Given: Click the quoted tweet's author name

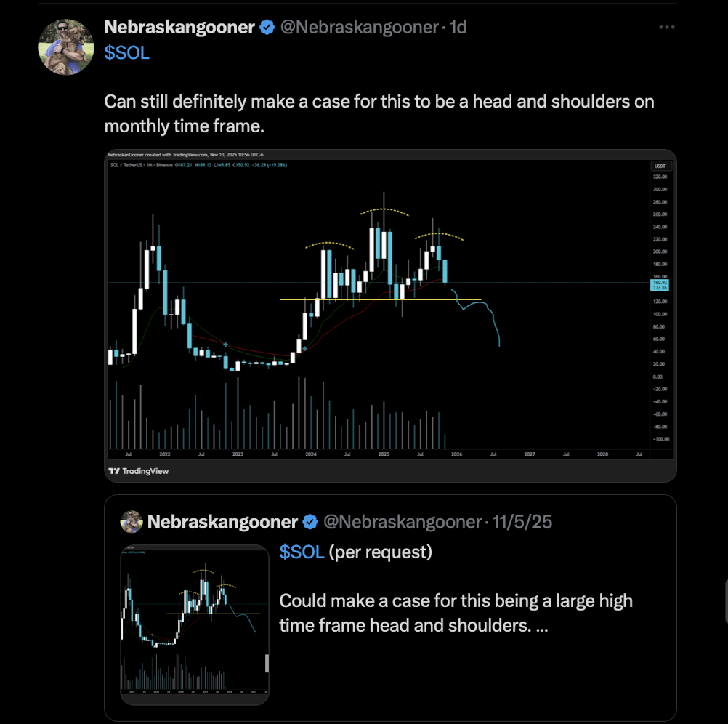Looking at the screenshot, I should 222,522.
